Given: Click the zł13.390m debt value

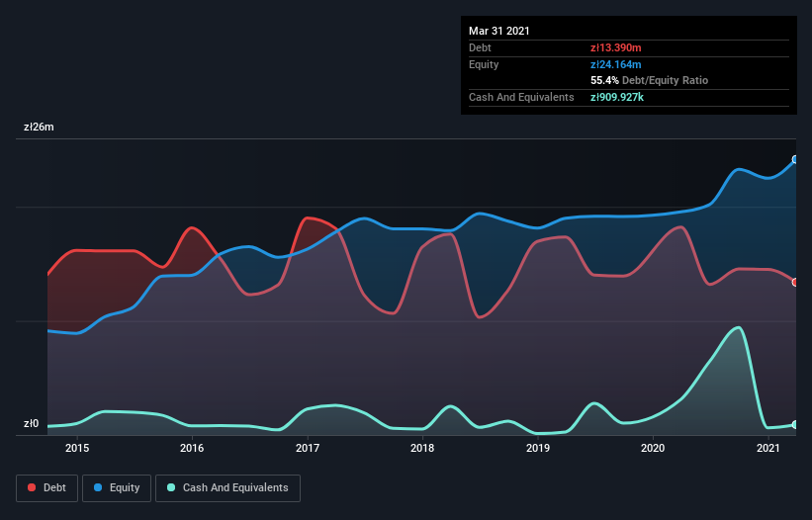Looking at the screenshot, I should click(x=616, y=47).
